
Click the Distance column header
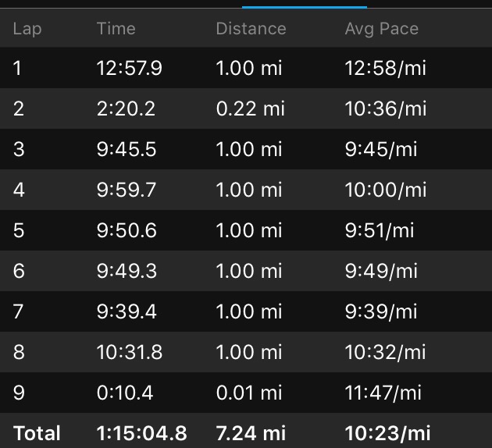tap(251, 29)
